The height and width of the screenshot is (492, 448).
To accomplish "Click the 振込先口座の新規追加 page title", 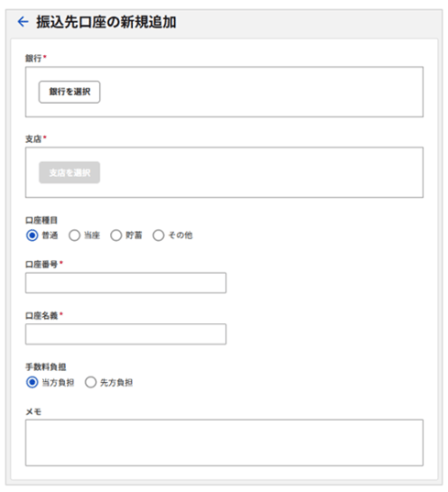I will [x=106, y=22].
